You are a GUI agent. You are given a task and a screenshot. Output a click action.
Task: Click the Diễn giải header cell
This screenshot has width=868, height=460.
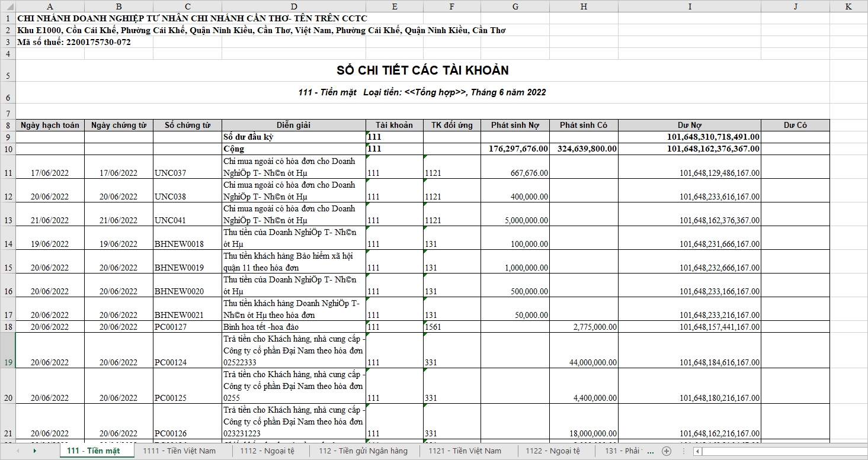[x=294, y=126]
